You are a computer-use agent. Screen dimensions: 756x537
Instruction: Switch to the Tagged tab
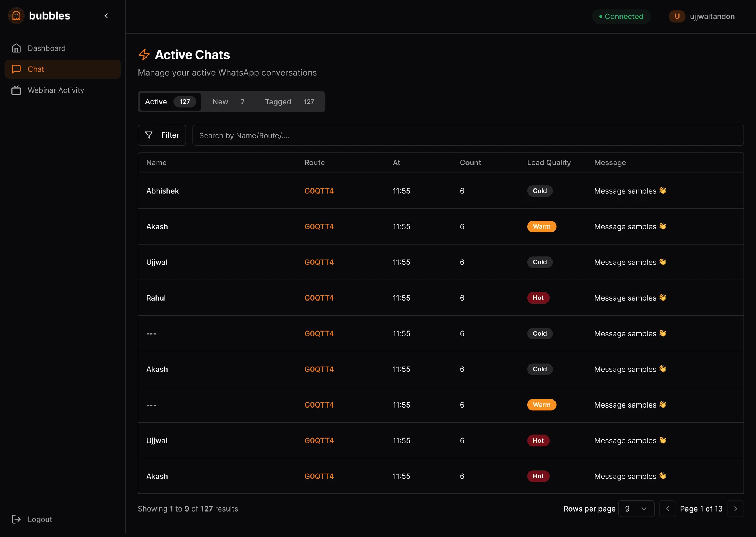290,101
